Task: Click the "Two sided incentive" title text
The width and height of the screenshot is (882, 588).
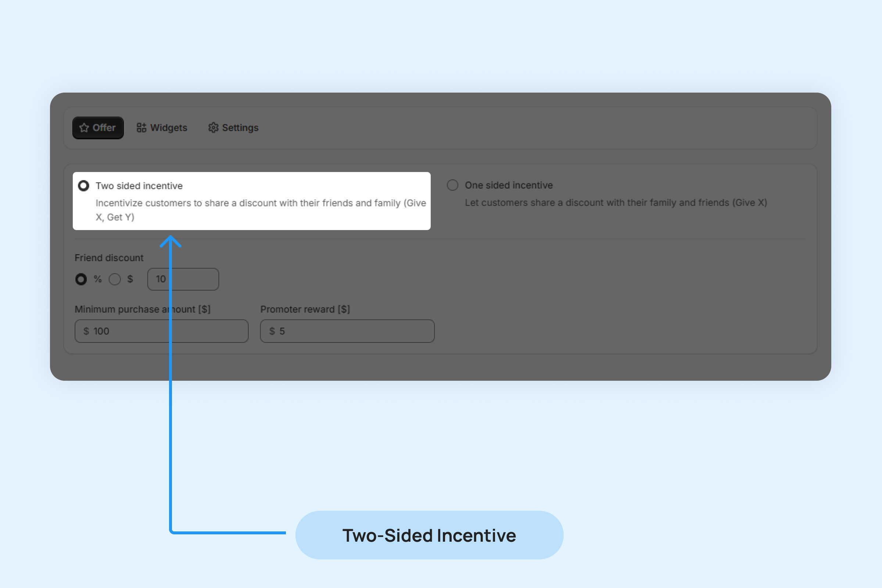Action: pyautogui.click(x=139, y=186)
